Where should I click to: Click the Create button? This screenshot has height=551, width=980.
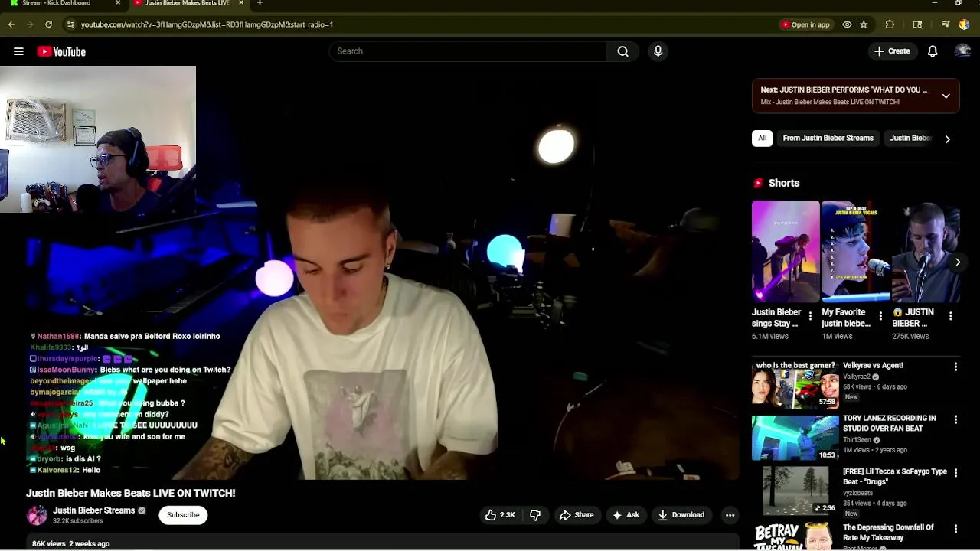[x=892, y=51]
